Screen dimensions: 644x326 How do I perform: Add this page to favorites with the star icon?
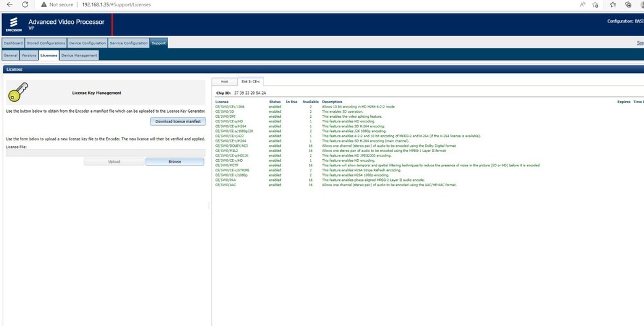pos(595,5)
